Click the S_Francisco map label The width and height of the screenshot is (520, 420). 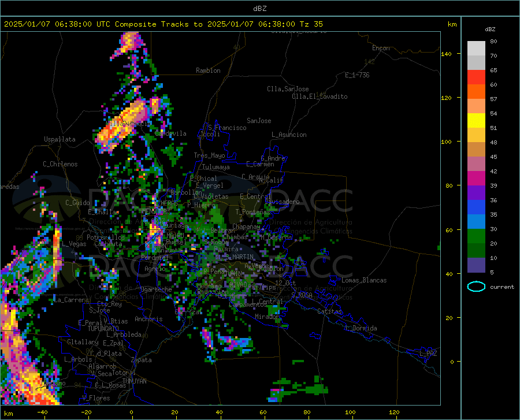(227, 128)
